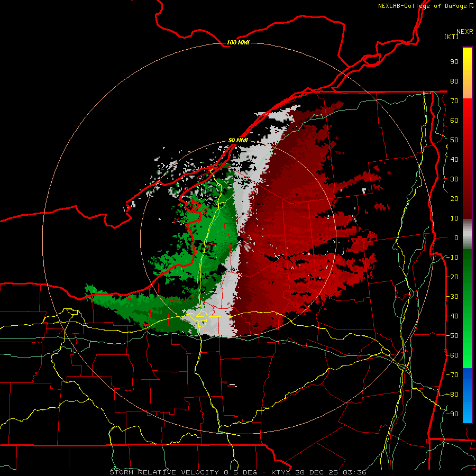476x476 pixels.
Task: Click the gray zero-velocity segment of color bar
Action: click(x=467, y=234)
